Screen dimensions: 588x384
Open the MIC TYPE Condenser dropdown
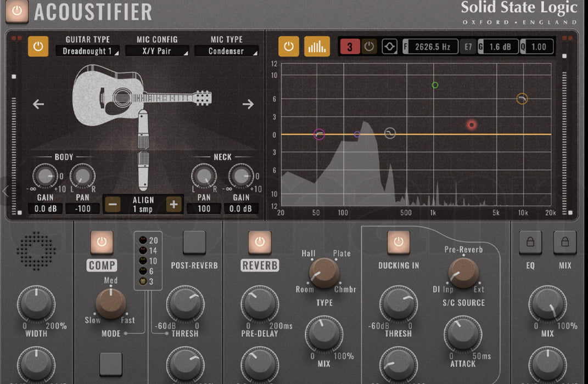tap(227, 51)
